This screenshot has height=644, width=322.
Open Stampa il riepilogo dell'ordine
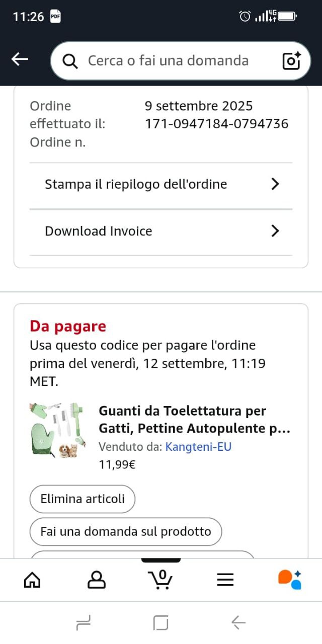coord(136,184)
